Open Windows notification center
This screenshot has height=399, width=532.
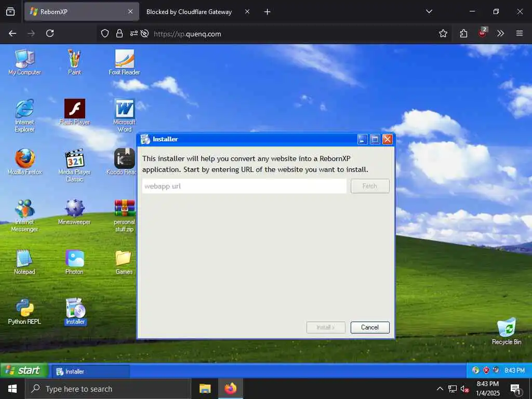click(515, 389)
